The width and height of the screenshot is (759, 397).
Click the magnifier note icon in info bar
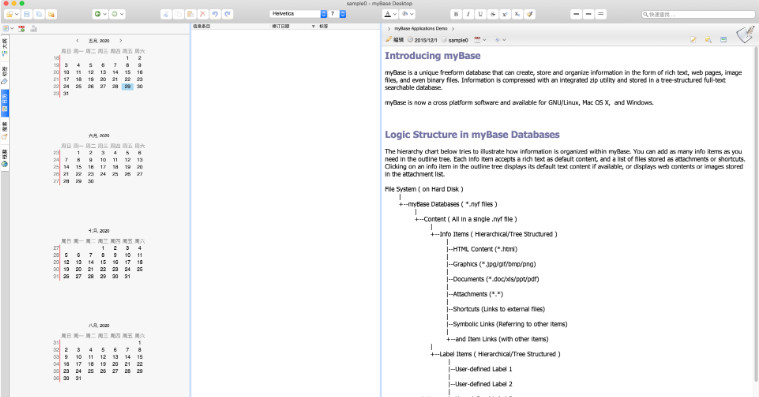pos(708,40)
